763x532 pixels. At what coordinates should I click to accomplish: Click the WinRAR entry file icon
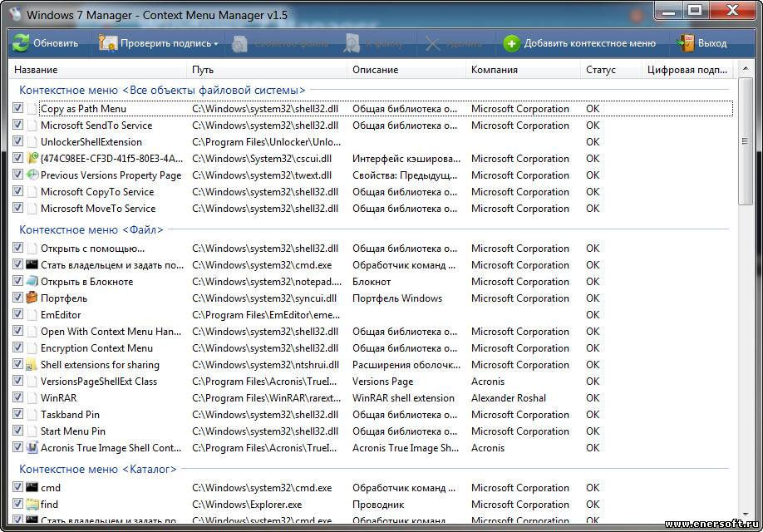point(32,397)
